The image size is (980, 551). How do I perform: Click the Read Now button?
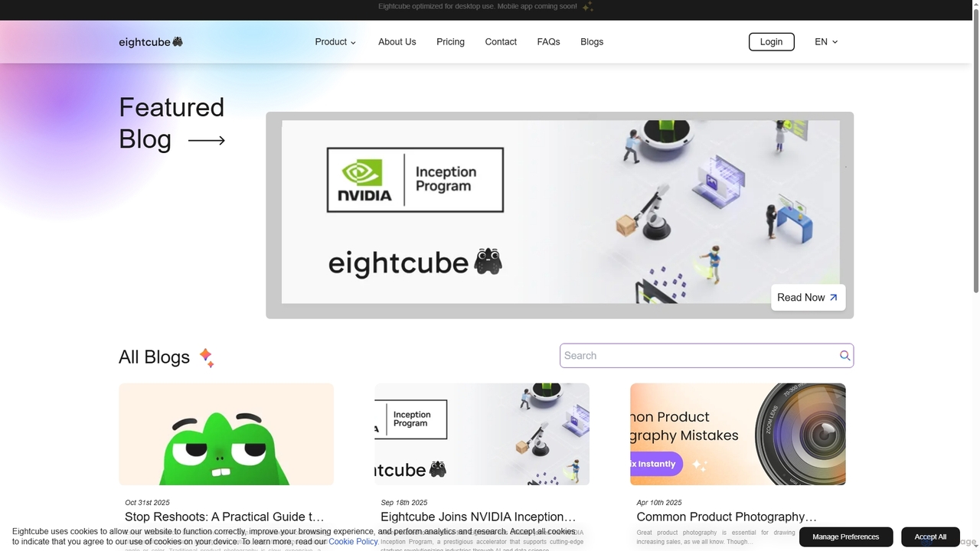808,298
